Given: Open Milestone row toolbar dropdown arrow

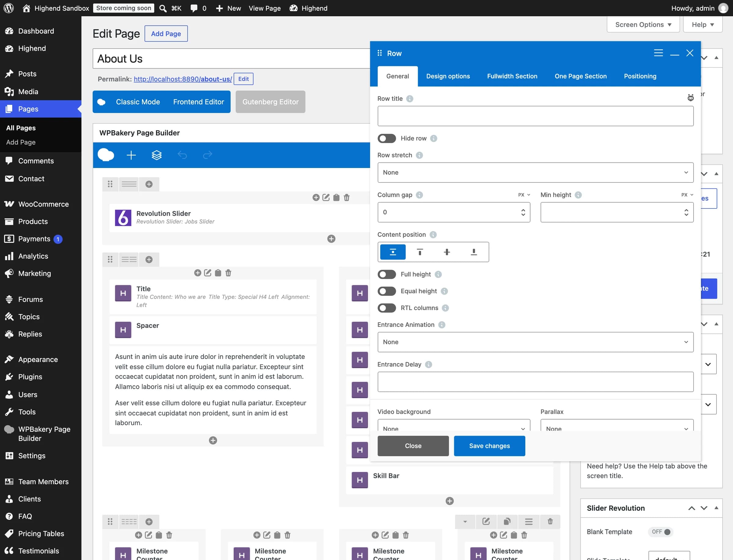Looking at the screenshot, I should 465,522.
